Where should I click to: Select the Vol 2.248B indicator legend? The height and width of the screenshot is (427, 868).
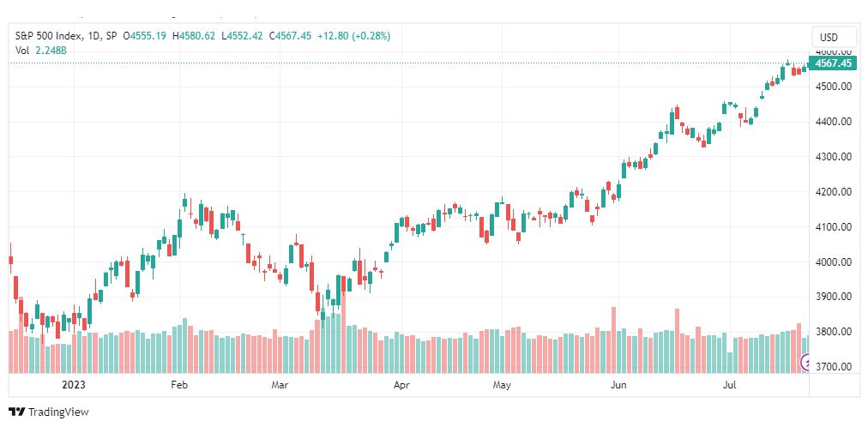[40, 50]
